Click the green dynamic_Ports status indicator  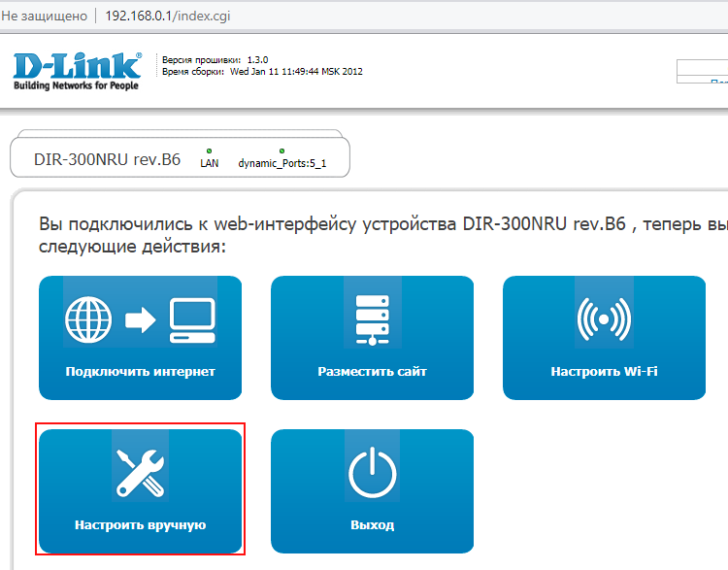[x=281, y=151]
